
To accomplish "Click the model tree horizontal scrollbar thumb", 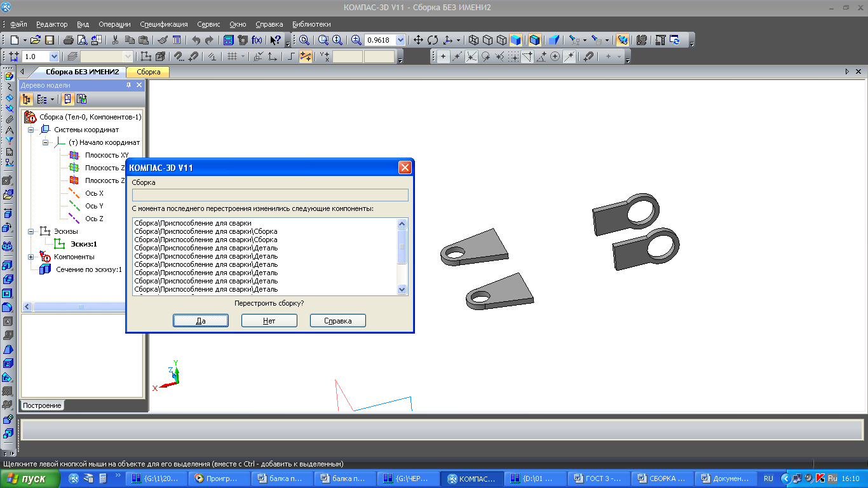I will [x=80, y=307].
